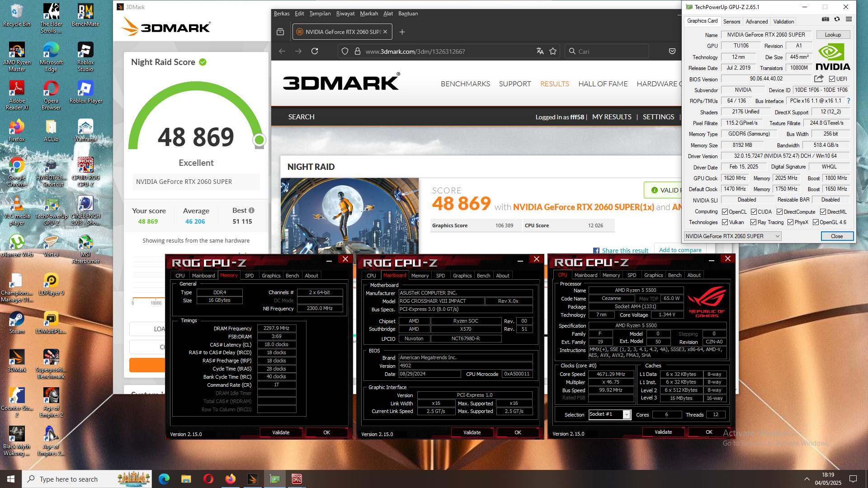Click the Night Raid benchmark thumbnail

349,216
